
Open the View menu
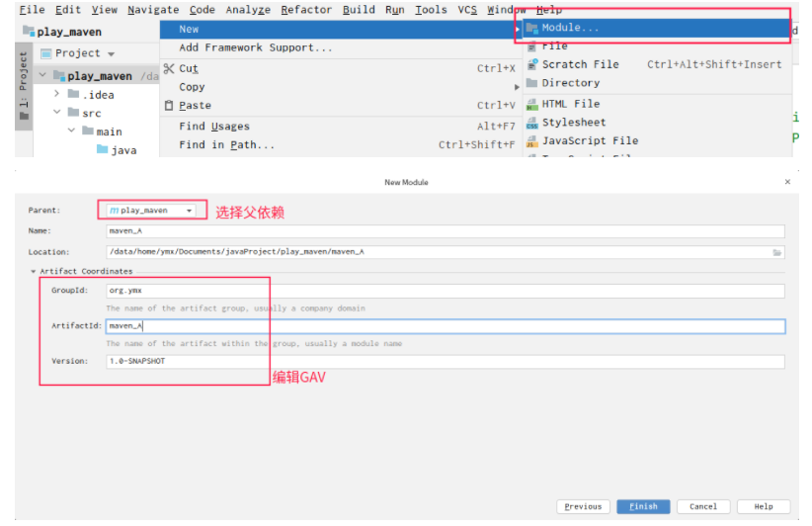(x=104, y=10)
